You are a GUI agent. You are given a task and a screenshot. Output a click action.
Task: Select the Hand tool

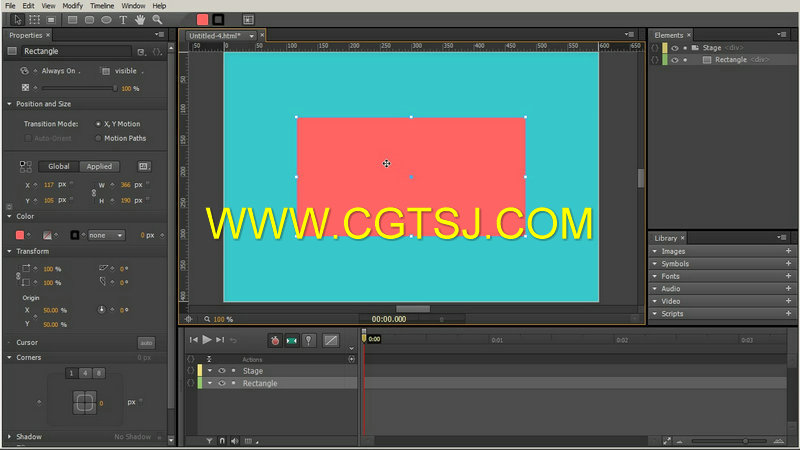point(140,20)
